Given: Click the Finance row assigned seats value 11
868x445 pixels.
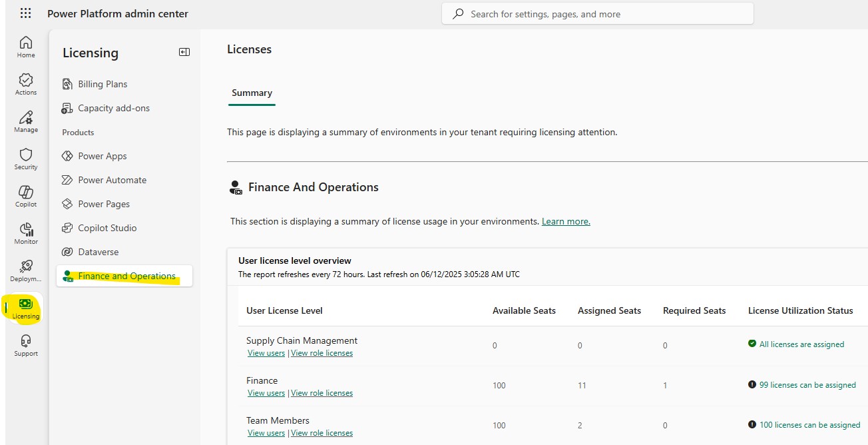Looking at the screenshot, I should click(x=582, y=385).
